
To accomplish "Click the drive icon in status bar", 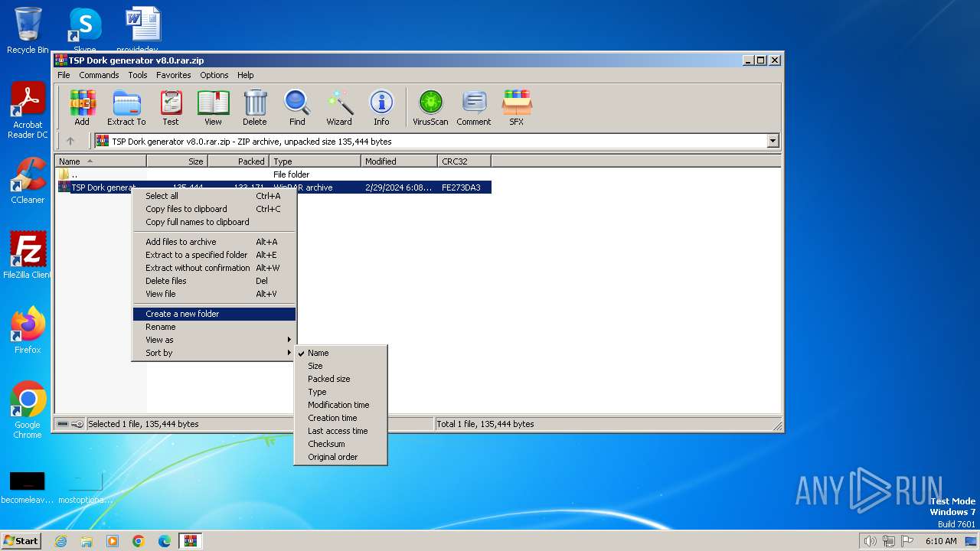I will (63, 424).
